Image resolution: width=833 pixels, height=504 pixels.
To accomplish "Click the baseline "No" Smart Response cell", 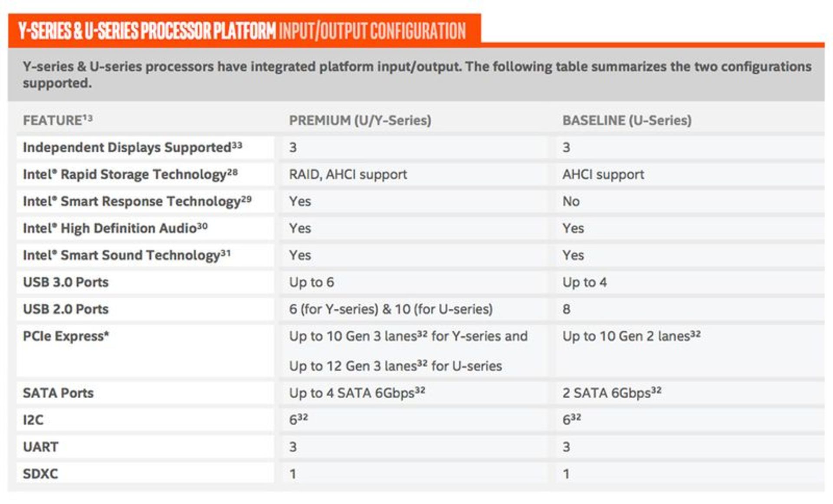I will pos(571,201).
